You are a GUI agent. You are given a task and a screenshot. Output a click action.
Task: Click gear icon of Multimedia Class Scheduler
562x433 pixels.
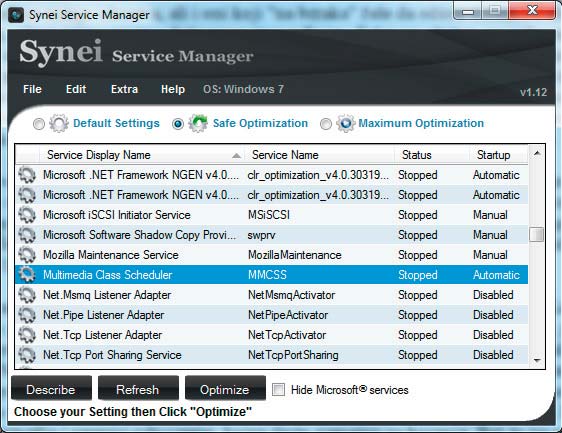click(27, 275)
